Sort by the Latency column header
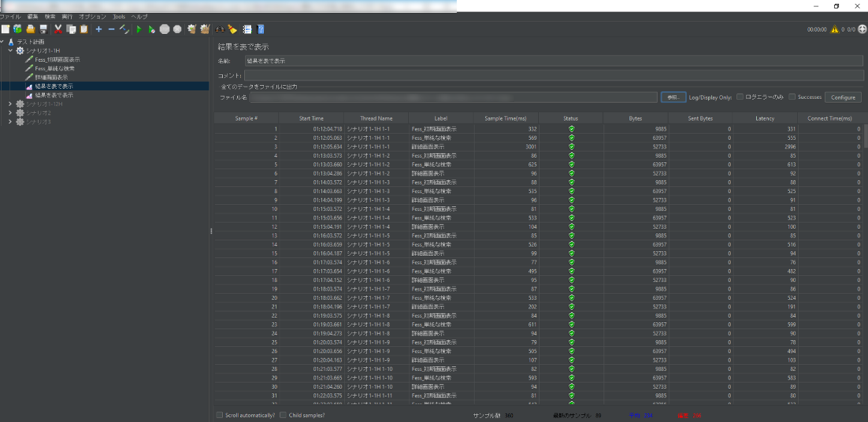Image resolution: width=868 pixels, height=422 pixels. pyautogui.click(x=765, y=118)
